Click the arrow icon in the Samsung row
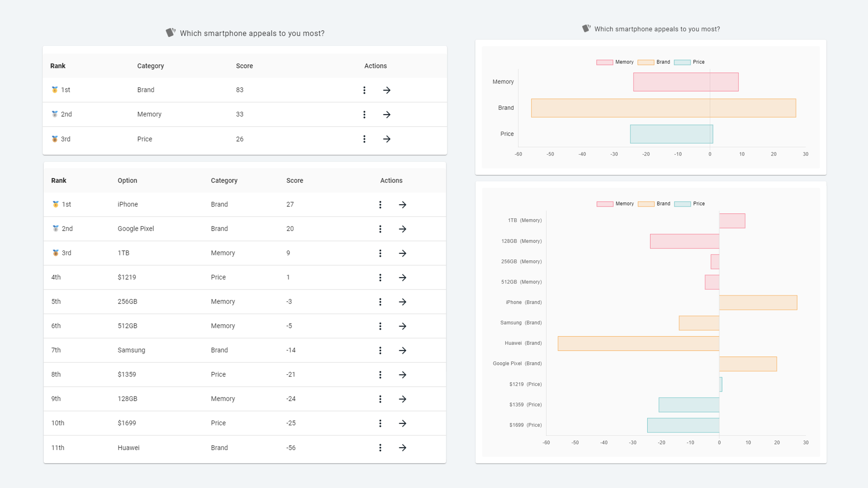 [402, 350]
